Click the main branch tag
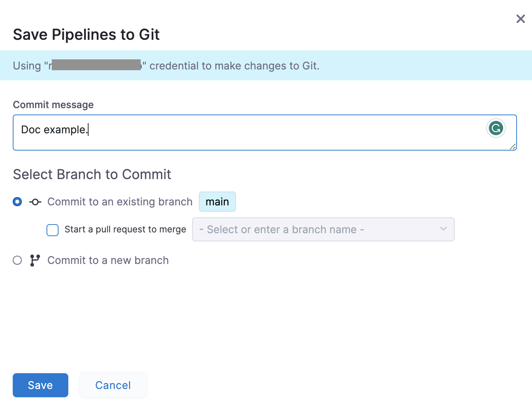This screenshot has height=410, width=532. coord(217,202)
